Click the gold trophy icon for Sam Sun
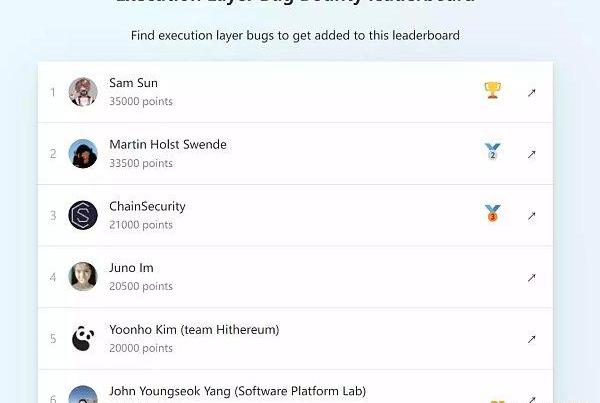600x403 pixels. [492, 90]
